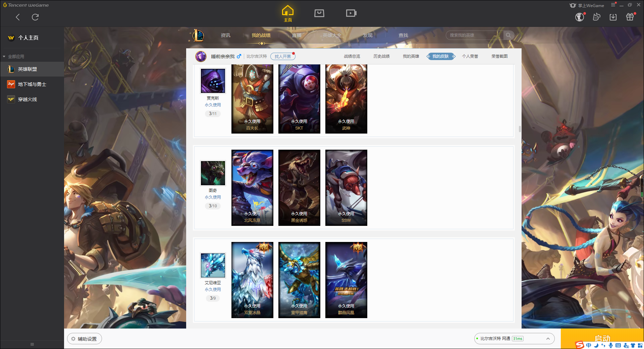Open the 历史战绩 sub-tab
This screenshot has height=349, width=644.
381,56
